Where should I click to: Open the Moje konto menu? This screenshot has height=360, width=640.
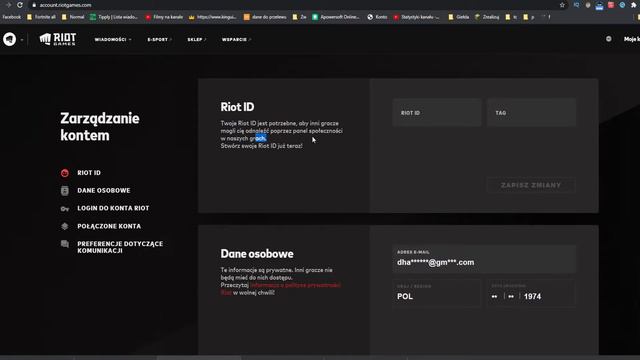631,39
